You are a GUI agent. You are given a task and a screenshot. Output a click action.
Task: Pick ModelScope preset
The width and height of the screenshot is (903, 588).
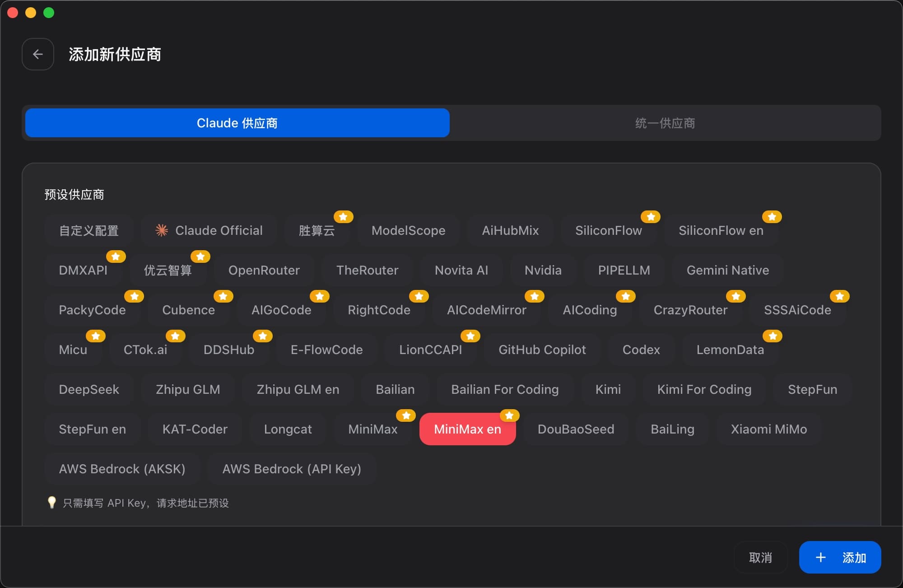coord(408,230)
